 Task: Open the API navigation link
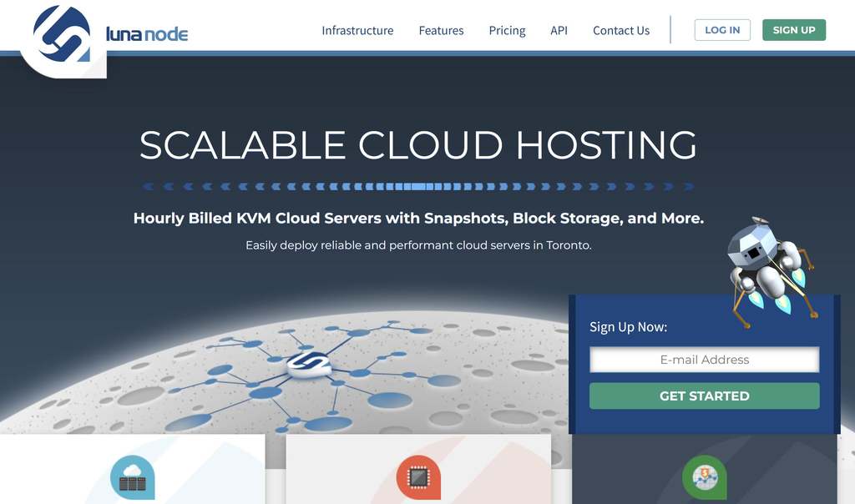tap(559, 31)
